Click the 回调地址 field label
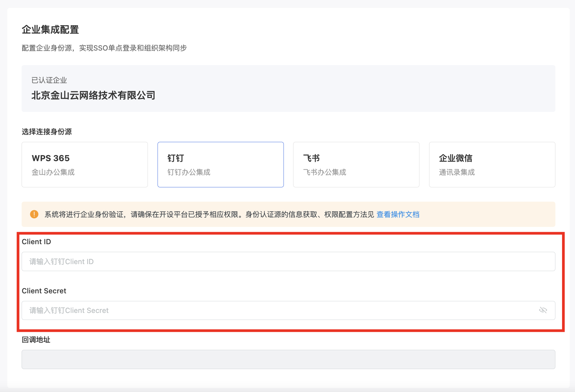This screenshot has height=392, width=575. point(36,340)
